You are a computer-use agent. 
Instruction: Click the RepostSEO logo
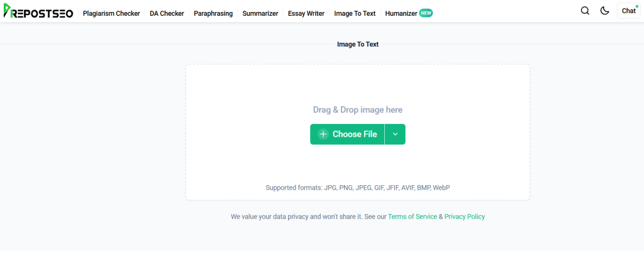click(38, 12)
